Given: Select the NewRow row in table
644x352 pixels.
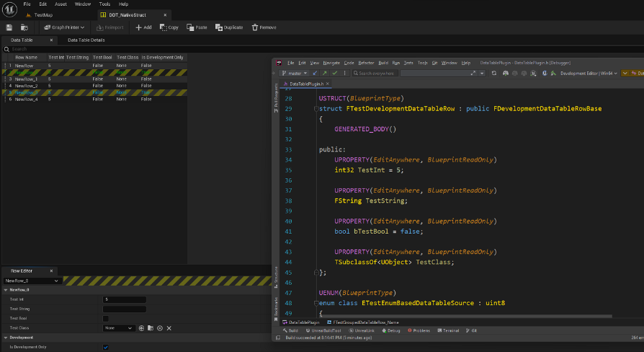Looking at the screenshot, I should point(94,66).
